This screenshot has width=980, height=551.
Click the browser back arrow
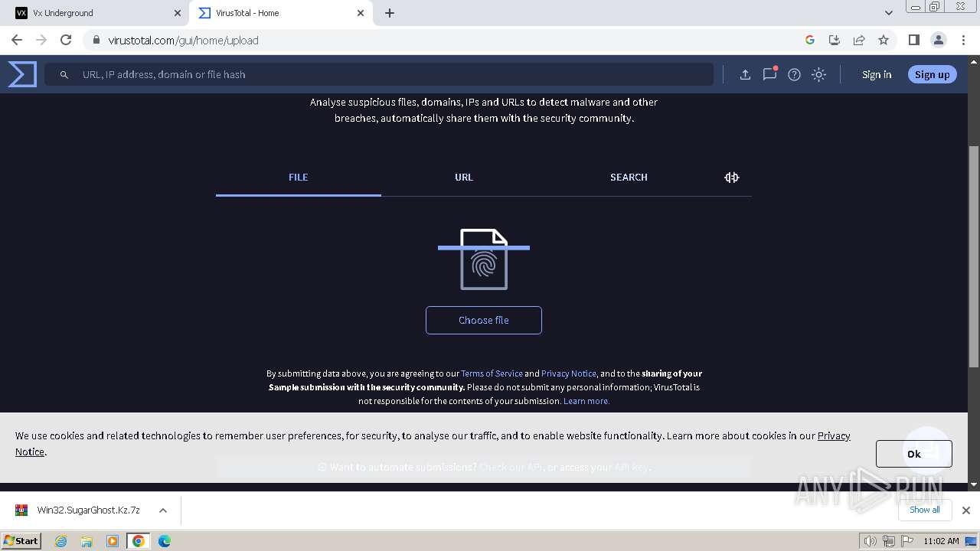(17, 40)
